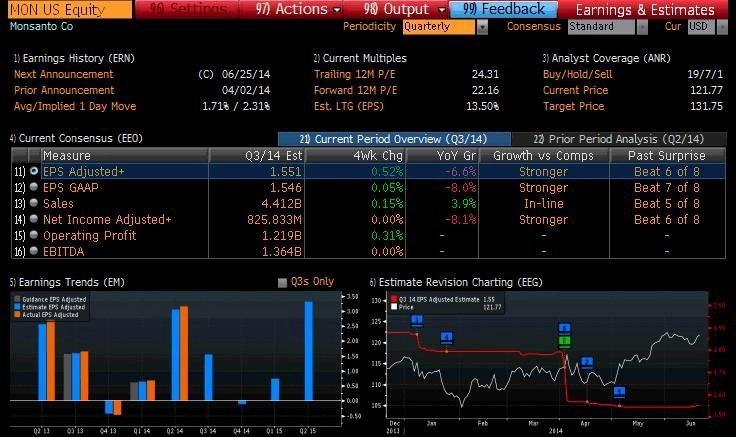Viewport: 736px width, 437px height.
Task: Open Earnings Trends (EM) link
Action: pos(67,282)
